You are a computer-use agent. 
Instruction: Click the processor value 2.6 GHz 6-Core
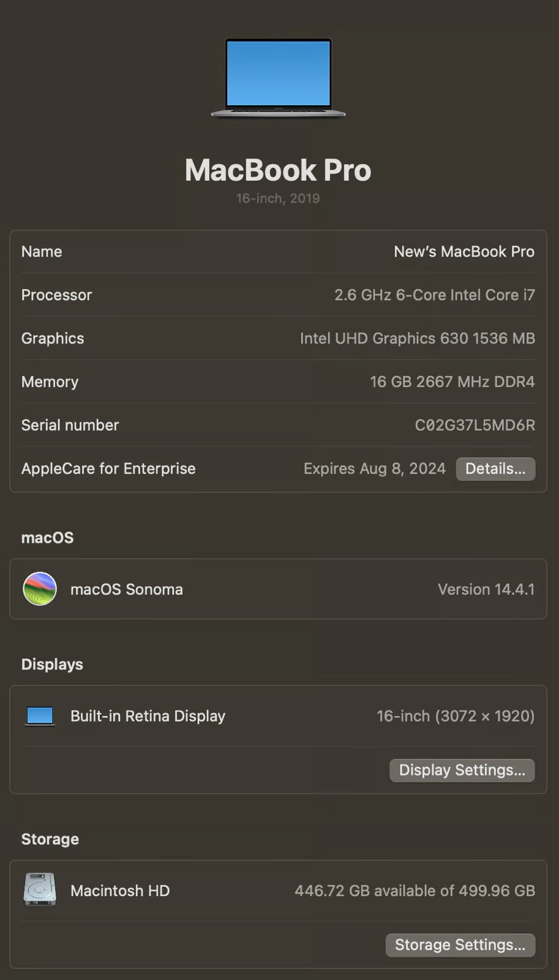pos(435,295)
